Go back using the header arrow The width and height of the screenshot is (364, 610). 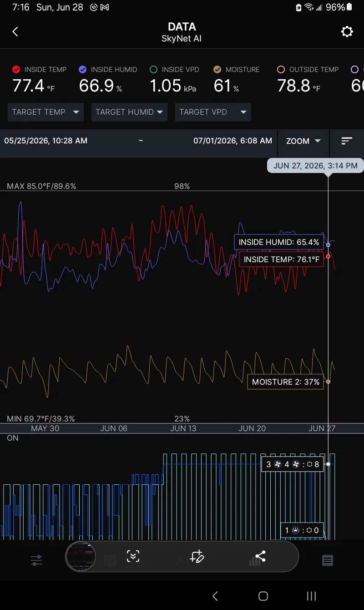(x=15, y=31)
